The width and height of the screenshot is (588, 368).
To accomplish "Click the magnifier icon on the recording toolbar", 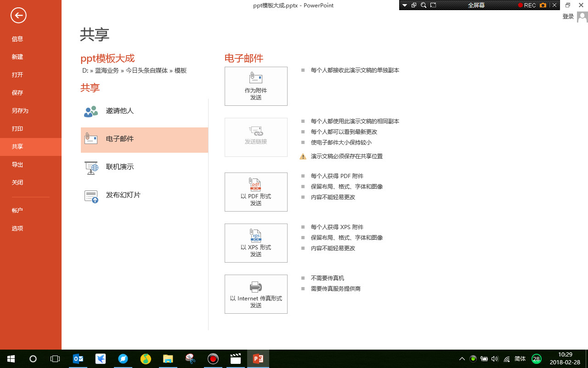I will (x=423, y=5).
